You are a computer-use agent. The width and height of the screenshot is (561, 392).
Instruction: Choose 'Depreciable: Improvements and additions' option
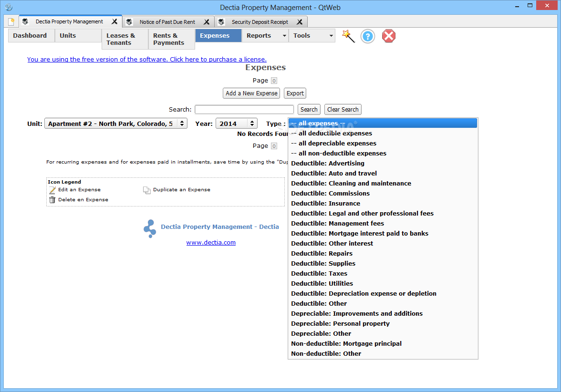coord(383,313)
